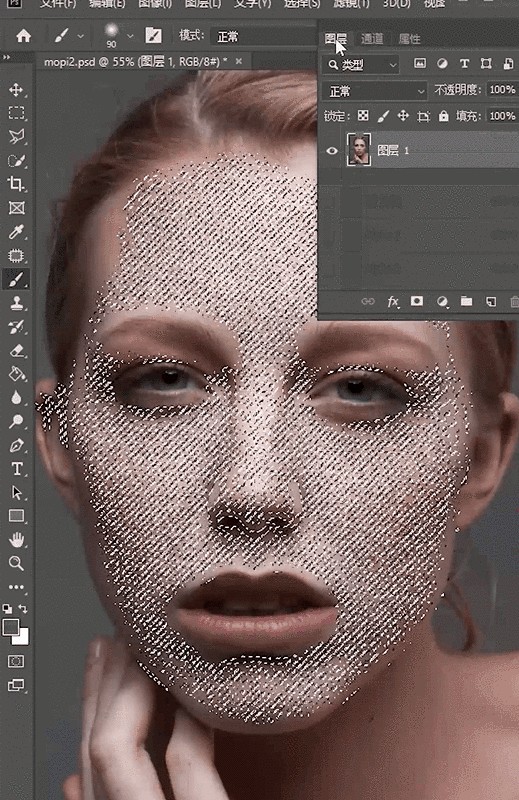Select the Crop tool

click(16, 184)
